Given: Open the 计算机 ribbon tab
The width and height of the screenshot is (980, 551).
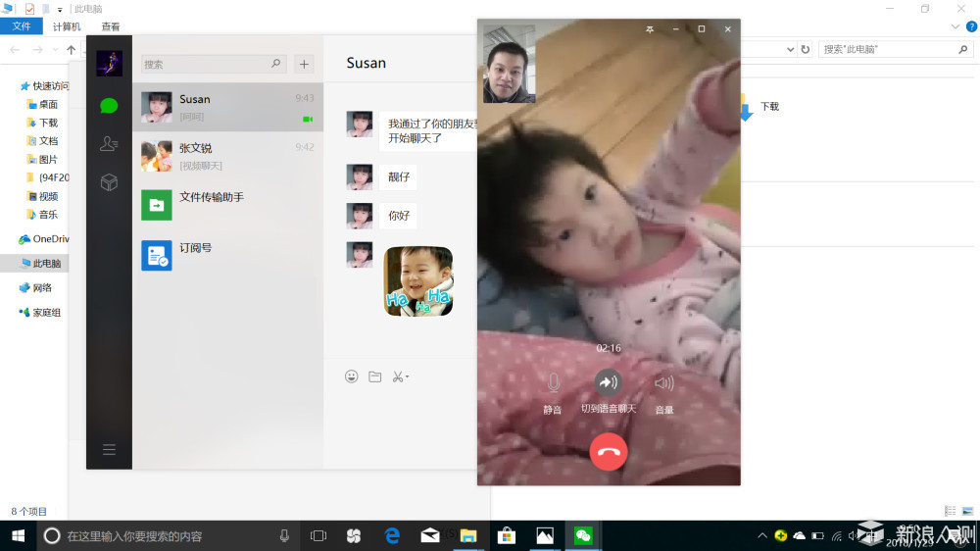Looking at the screenshot, I should [67, 26].
